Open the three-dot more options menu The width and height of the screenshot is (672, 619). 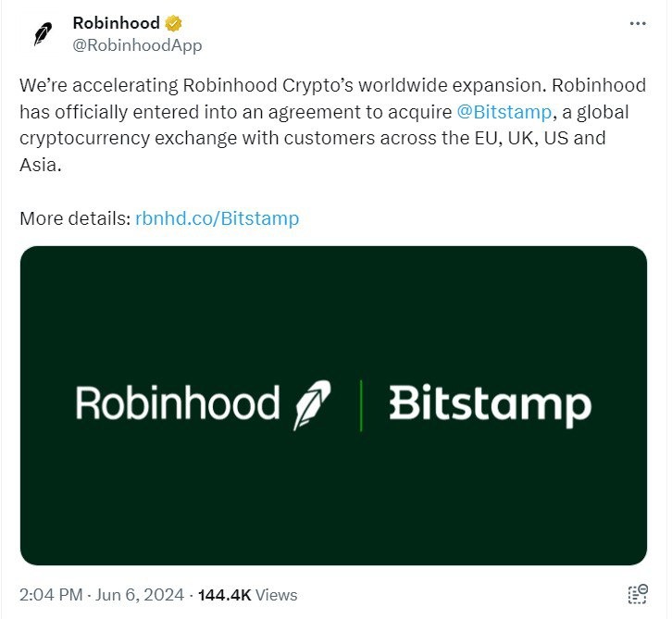pyautogui.click(x=638, y=23)
